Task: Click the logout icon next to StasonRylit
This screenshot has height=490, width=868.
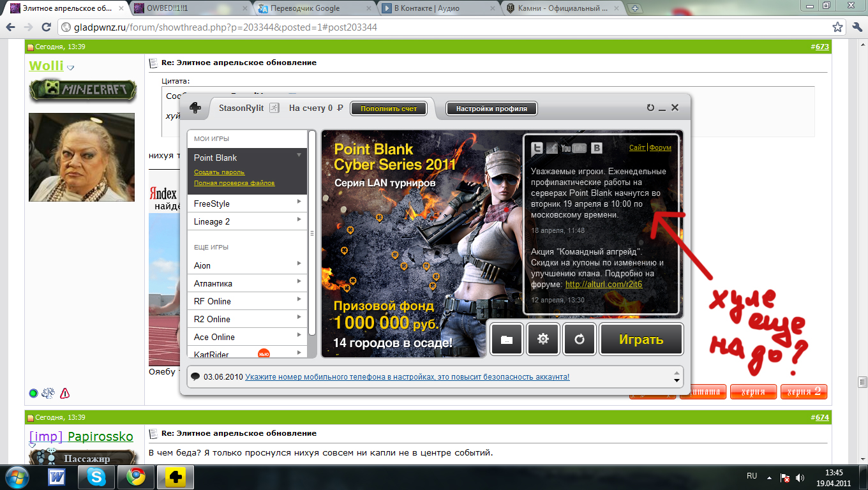Action: point(274,108)
